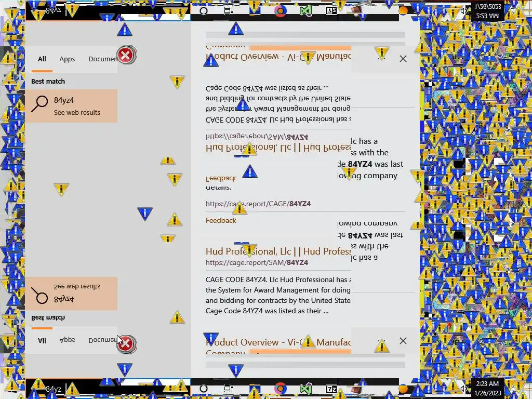532x399 pixels.
Task: Click the warning icon covering the cage.report/CAGE URL
Action: coord(240,208)
